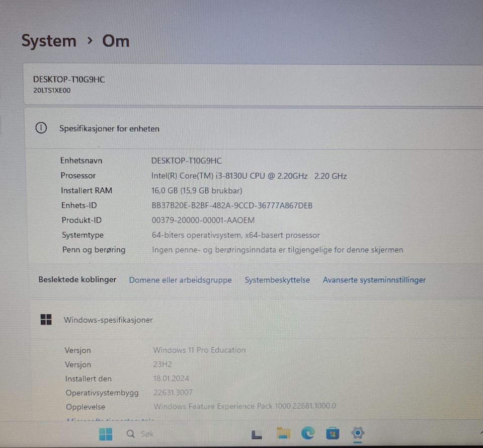Select the Windows 11 Pro Education value

[x=200, y=350]
